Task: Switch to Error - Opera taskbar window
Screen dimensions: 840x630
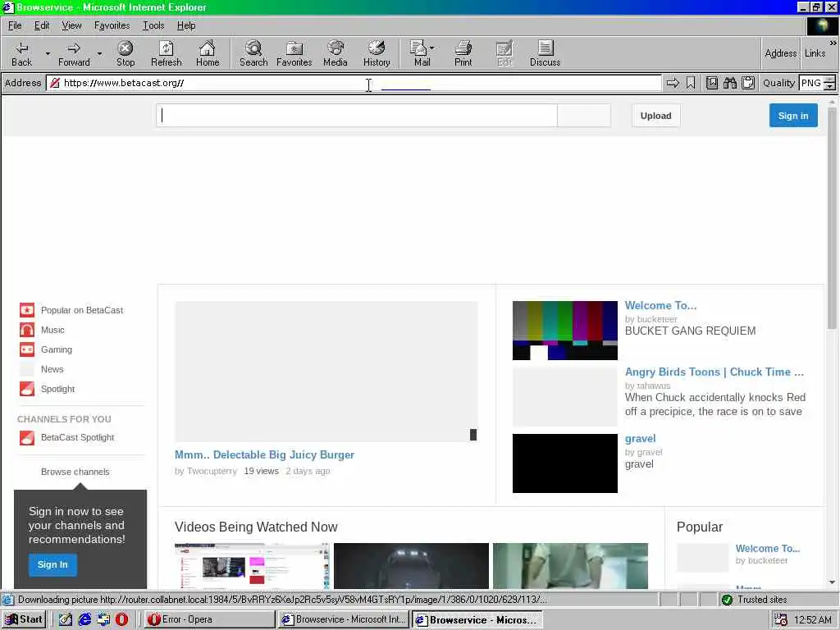Action: [209, 619]
